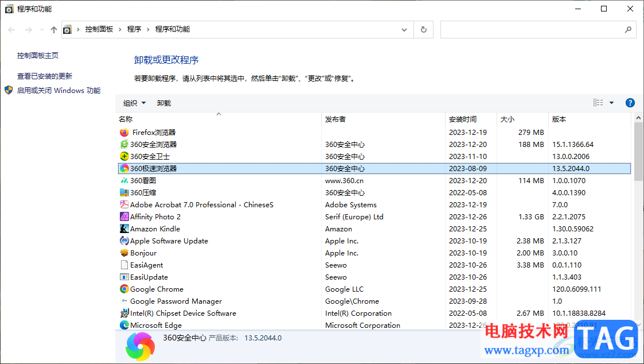Select the Firefox浏览器 row
644x364 pixels.
point(374,133)
